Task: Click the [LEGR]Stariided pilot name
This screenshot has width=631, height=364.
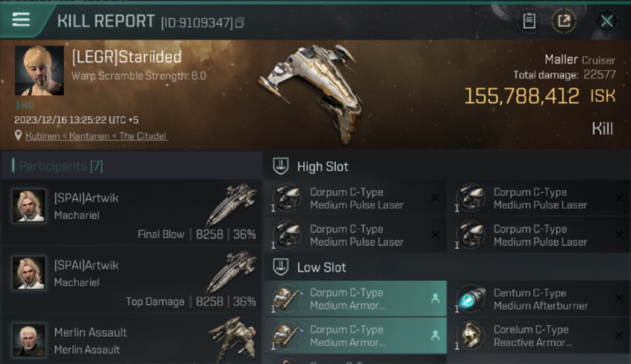Action: (x=127, y=57)
